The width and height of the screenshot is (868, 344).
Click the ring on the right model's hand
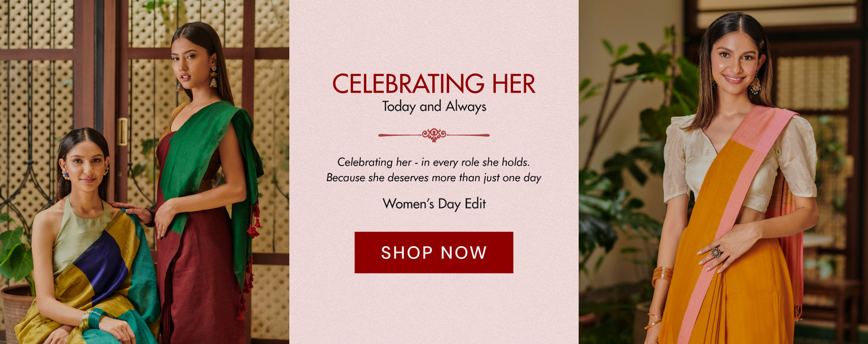pyautogui.click(x=716, y=252)
